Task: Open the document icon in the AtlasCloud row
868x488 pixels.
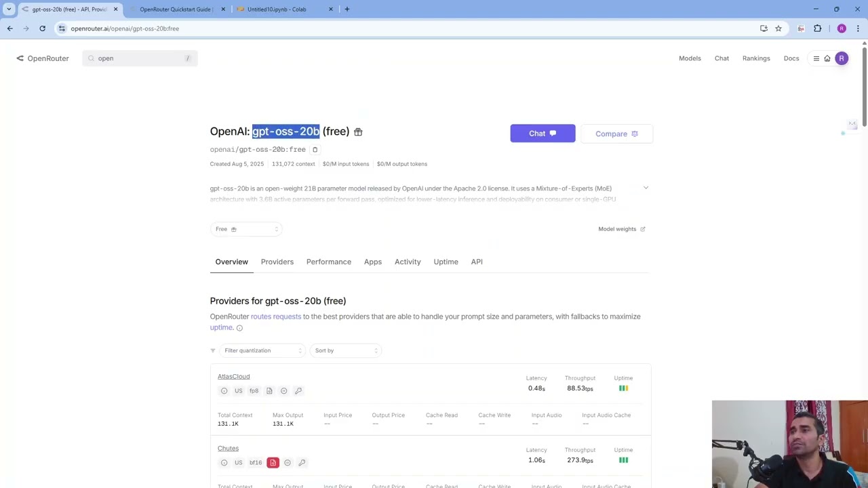Action: (x=269, y=391)
